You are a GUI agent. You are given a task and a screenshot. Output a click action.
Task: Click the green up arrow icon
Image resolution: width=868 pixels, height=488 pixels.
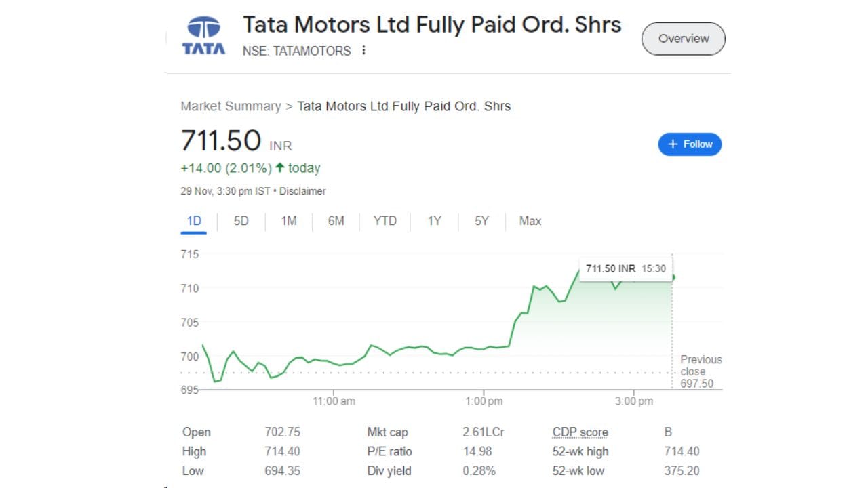pyautogui.click(x=279, y=168)
